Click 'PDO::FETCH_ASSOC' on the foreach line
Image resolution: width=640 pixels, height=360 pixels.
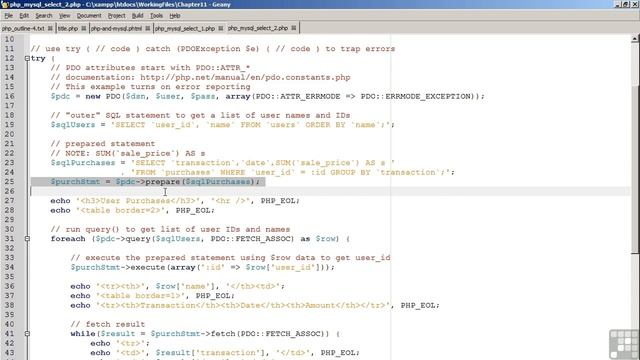click(252, 239)
